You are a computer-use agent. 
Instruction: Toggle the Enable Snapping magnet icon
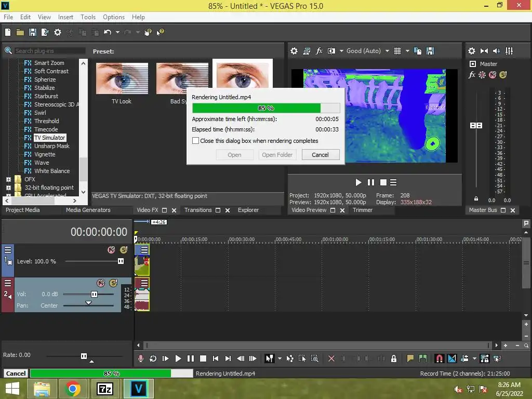439,358
